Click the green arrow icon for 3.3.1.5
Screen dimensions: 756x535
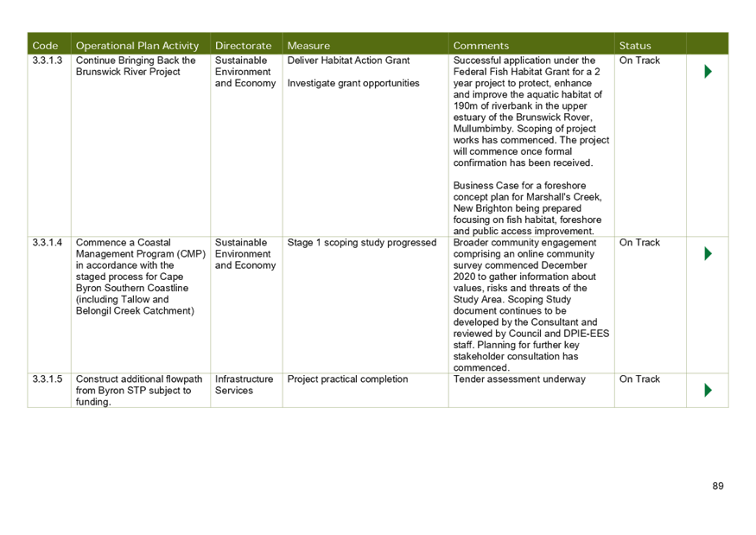708,391
